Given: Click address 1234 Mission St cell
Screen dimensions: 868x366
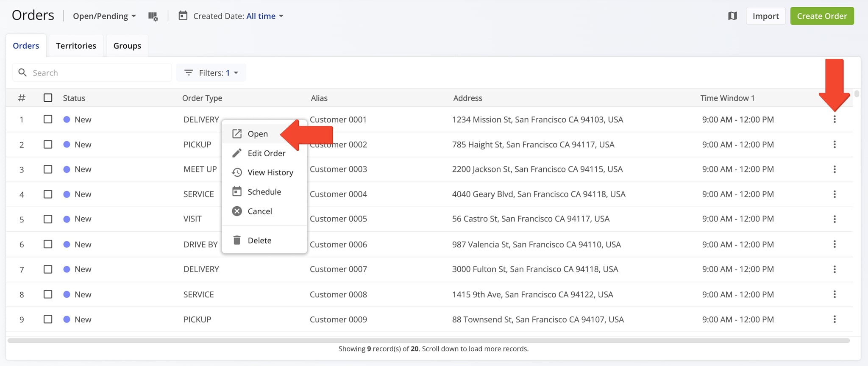Looking at the screenshot, I should (x=537, y=119).
